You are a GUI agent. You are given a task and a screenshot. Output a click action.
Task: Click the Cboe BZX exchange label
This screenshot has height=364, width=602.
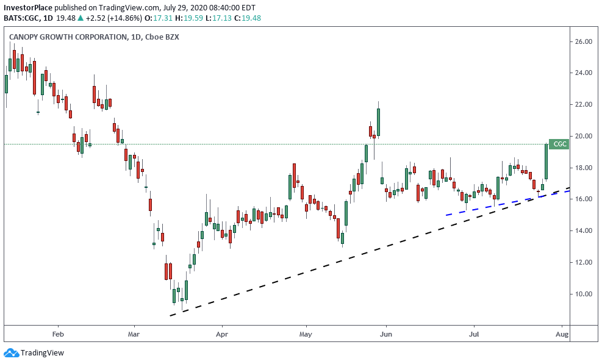162,37
